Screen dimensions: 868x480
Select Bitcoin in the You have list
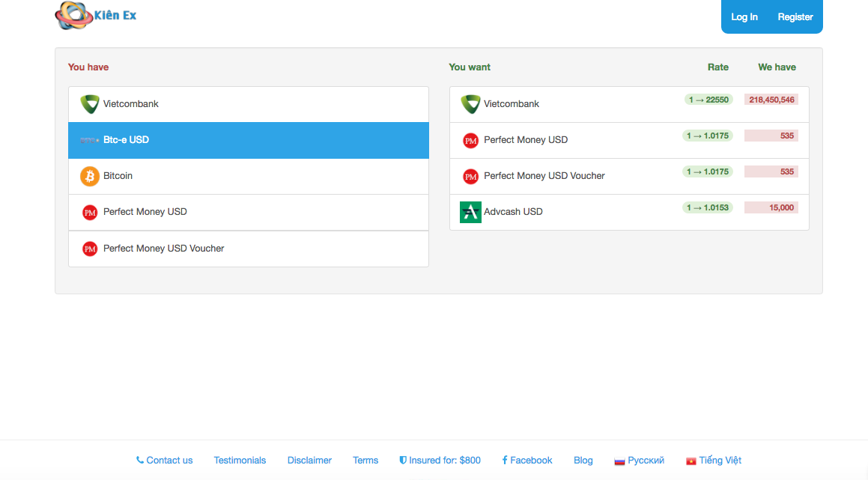coord(249,176)
